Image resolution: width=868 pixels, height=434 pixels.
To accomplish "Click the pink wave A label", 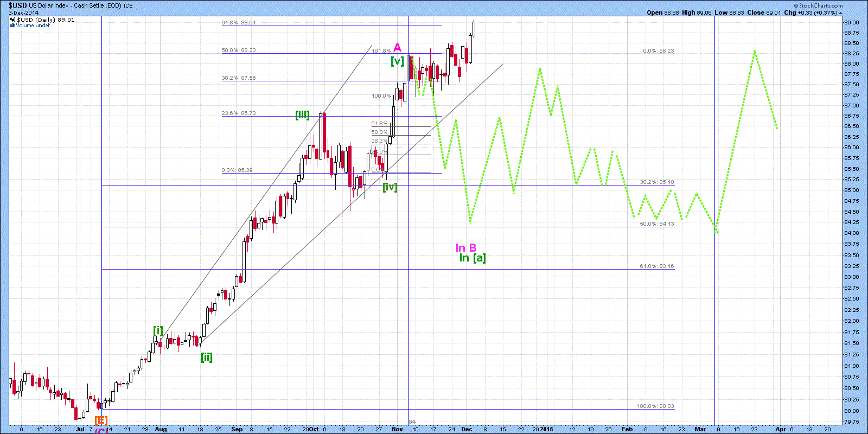I will click(x=397, y=48).
